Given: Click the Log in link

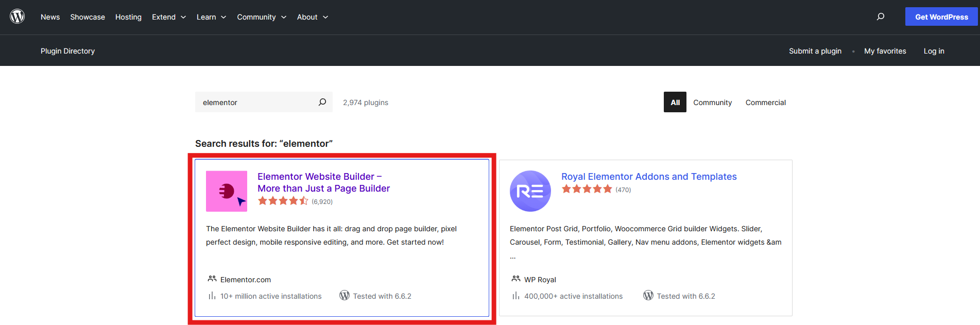Looking at the screenshot, I should pyautogui.click(x=934, y=50).
